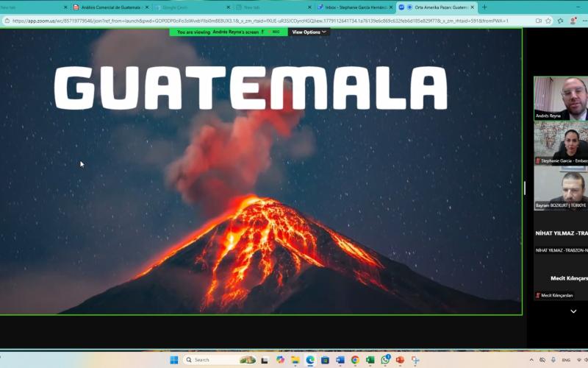Click the gallery panel divider handle
Image resolution: width=588 pixels, height=368 pixels.
click(525, 188)
